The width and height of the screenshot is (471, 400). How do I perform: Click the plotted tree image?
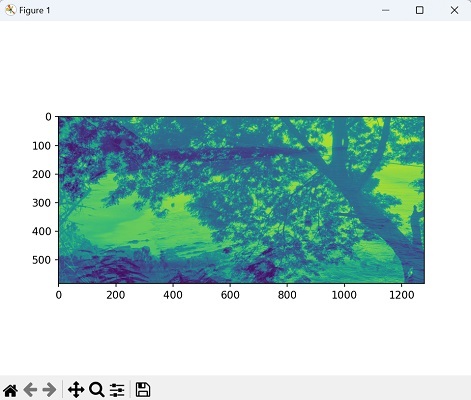click(x=241, y=200)
